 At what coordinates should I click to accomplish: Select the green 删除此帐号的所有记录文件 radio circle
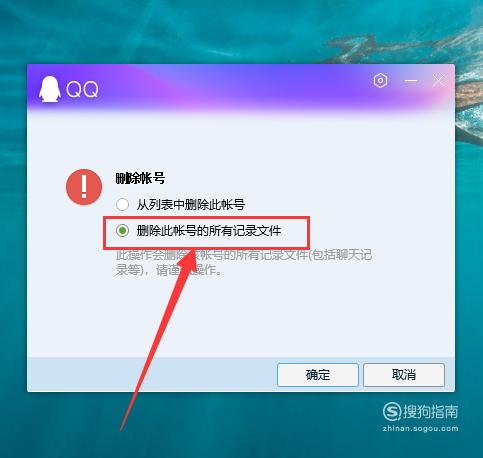pyautogui.click(x=122, y=230)
